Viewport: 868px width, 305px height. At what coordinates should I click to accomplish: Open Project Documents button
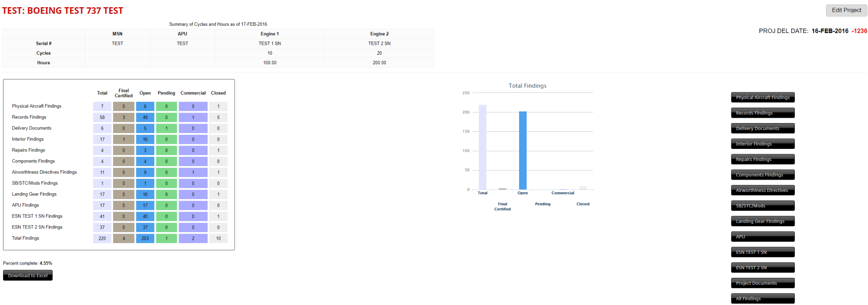(763, 283)
